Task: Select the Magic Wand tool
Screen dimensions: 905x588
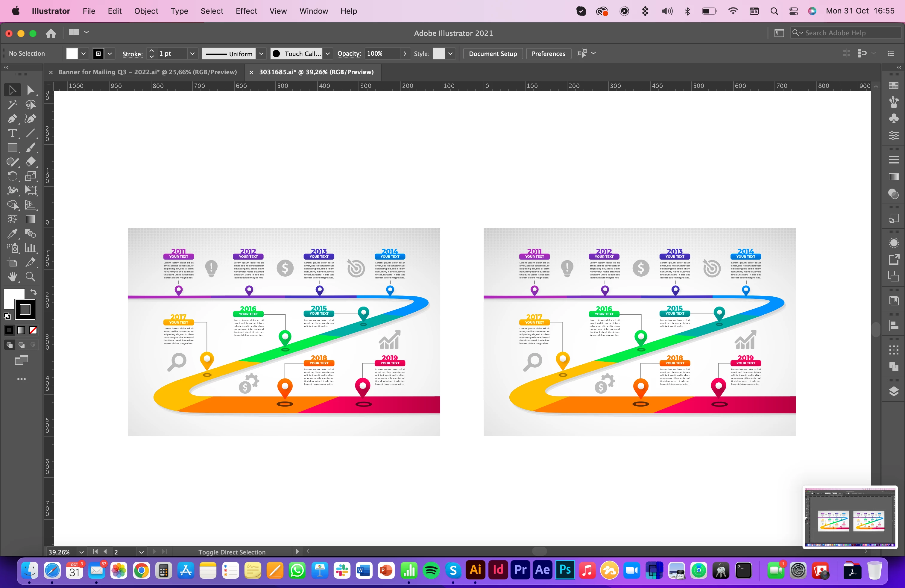Action: (x=12, y=104)
